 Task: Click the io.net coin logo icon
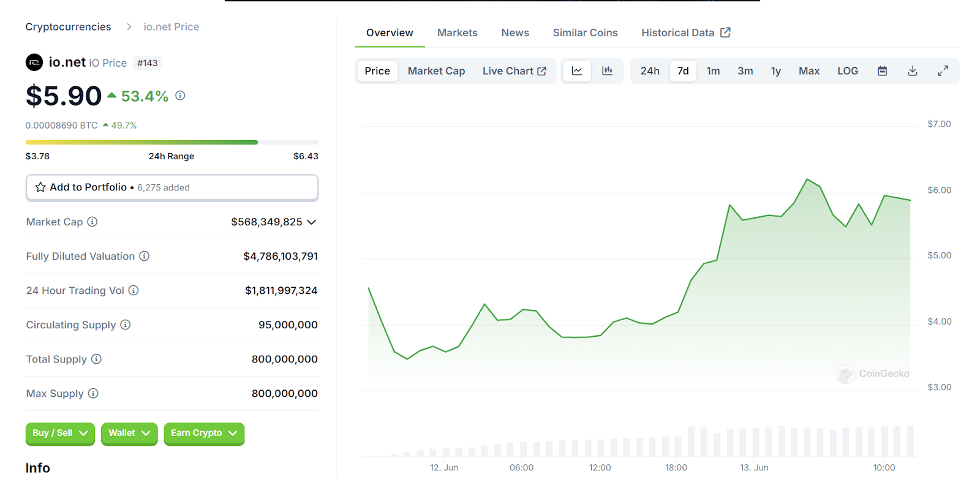point(34,62)
